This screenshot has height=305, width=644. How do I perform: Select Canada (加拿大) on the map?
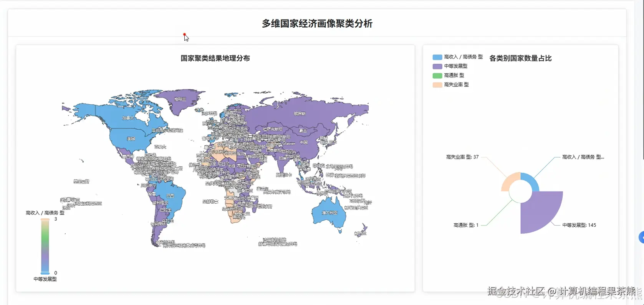[128, 118]
